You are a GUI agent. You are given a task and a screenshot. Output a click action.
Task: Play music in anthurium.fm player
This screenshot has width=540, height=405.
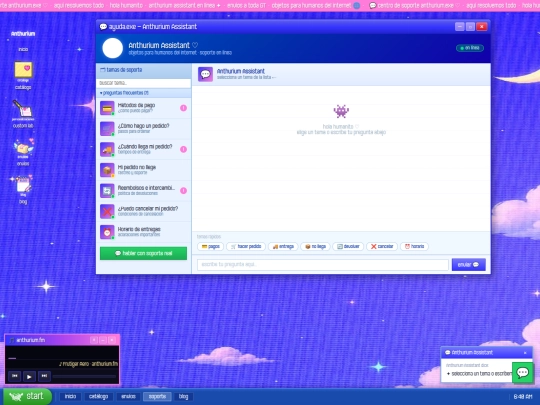click(x=29, y=376)
